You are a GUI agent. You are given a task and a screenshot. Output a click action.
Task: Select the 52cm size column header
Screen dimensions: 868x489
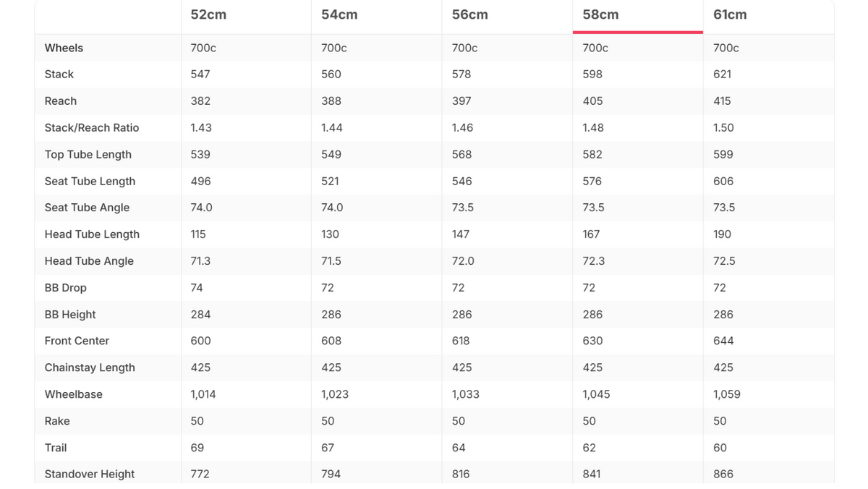[x=208, y=14]
